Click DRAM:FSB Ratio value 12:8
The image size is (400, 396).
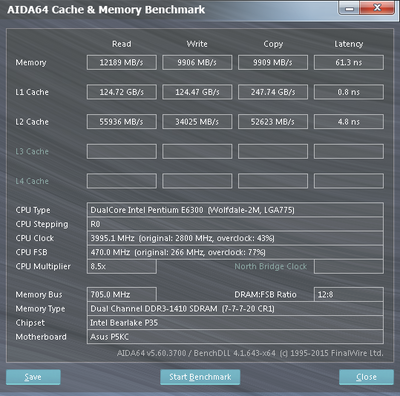(x=349, y=294)
